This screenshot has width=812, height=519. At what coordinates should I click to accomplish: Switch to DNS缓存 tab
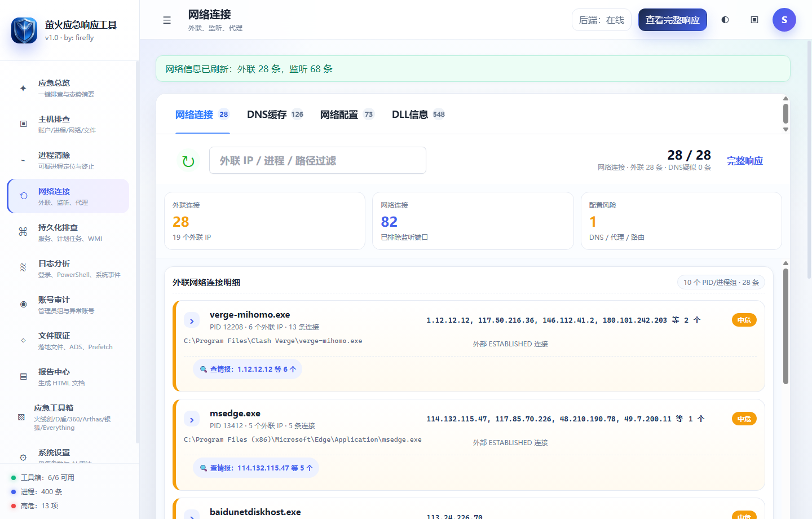(x=276, y=115)
